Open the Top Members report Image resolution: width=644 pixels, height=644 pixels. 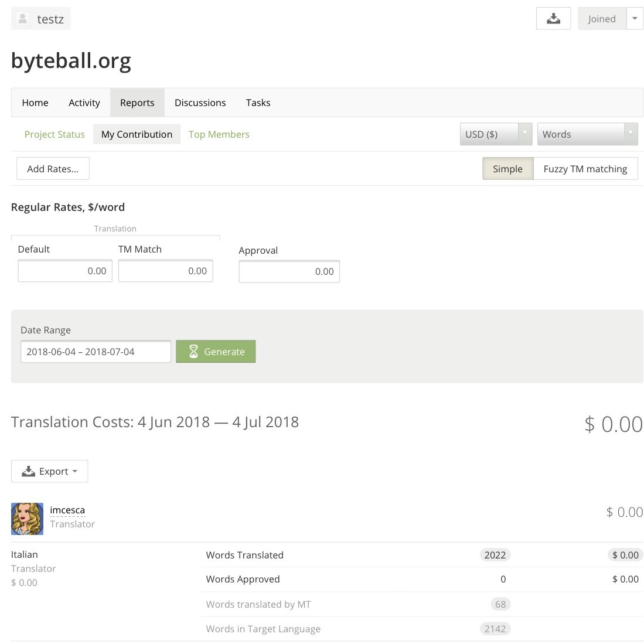click(219, 134)
